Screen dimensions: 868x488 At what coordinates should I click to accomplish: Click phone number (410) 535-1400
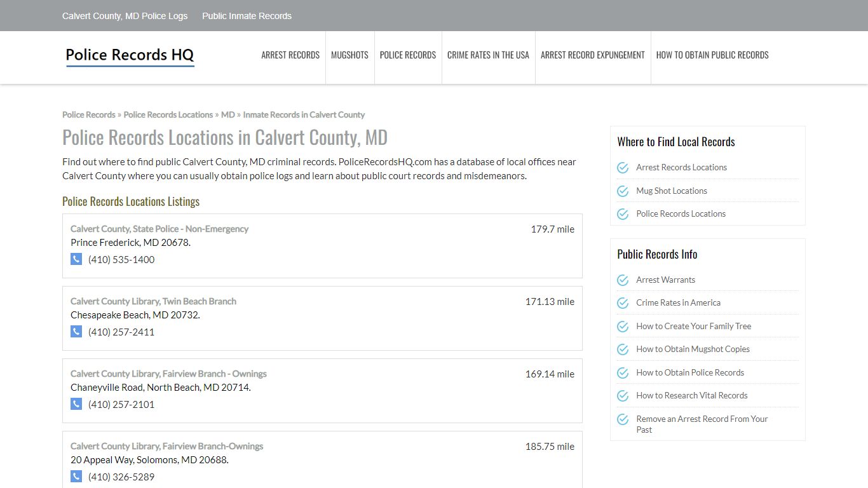121,259
